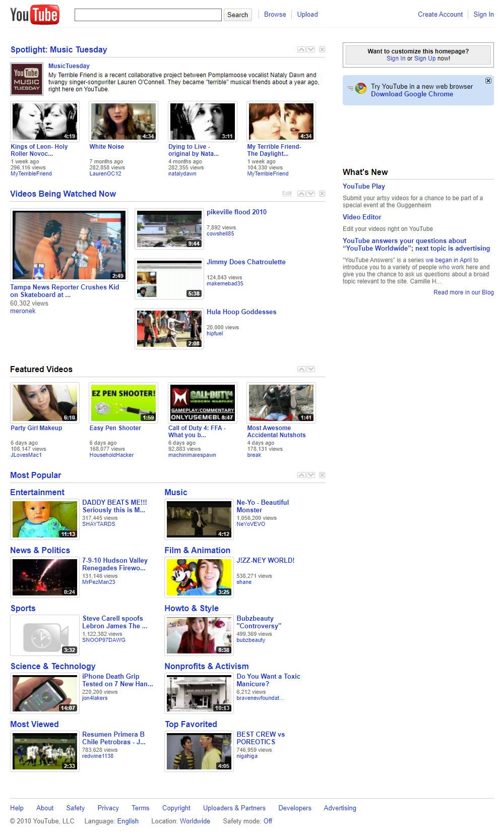Image resolution: width=504 pixels, height=837 pixels.
Task: Click the Video Editor link
Action: coord(362,217)
